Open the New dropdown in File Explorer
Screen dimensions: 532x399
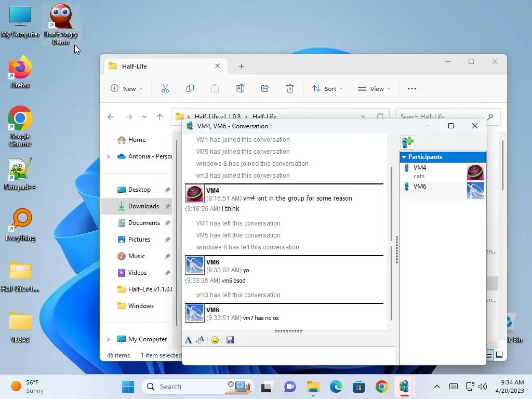127,88
